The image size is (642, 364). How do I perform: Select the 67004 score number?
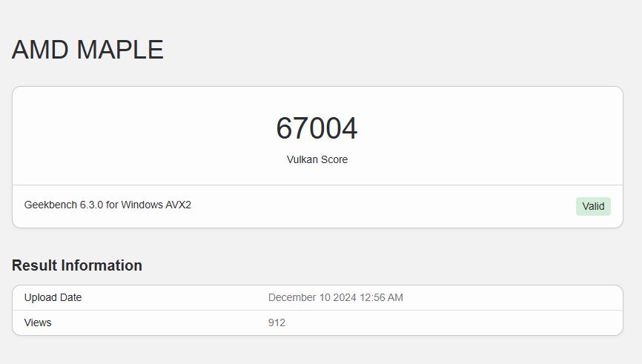click(317, 128)
